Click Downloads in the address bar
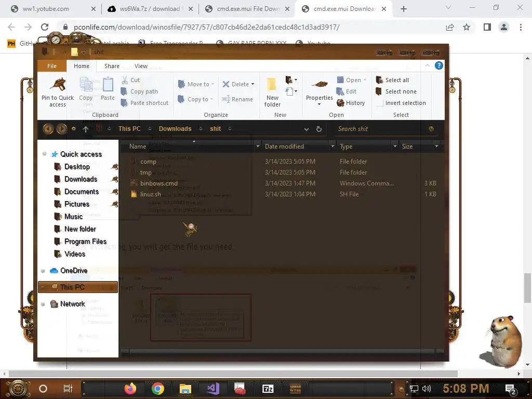Screen dimensions: 532x399 [175, 129]
